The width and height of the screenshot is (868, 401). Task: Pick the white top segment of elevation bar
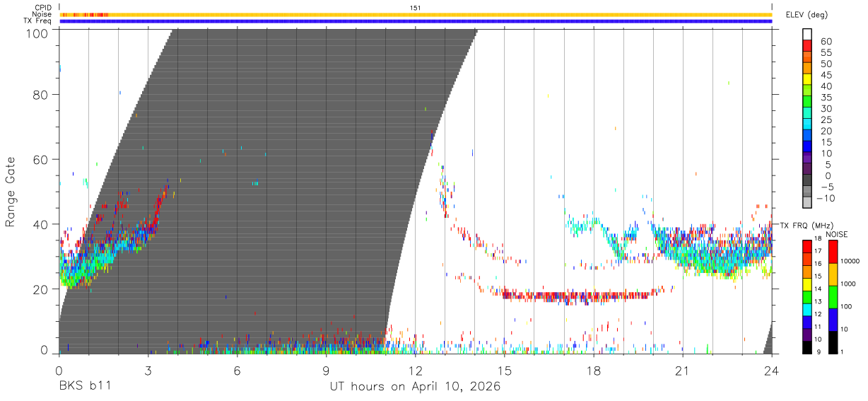coord(807,35)
